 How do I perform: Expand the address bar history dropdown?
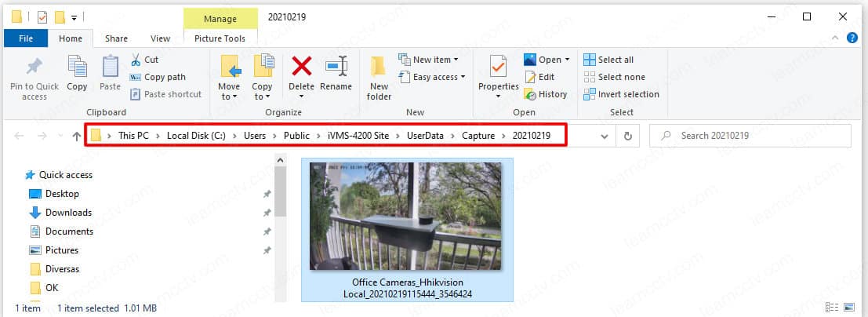[x=603, y=136]
